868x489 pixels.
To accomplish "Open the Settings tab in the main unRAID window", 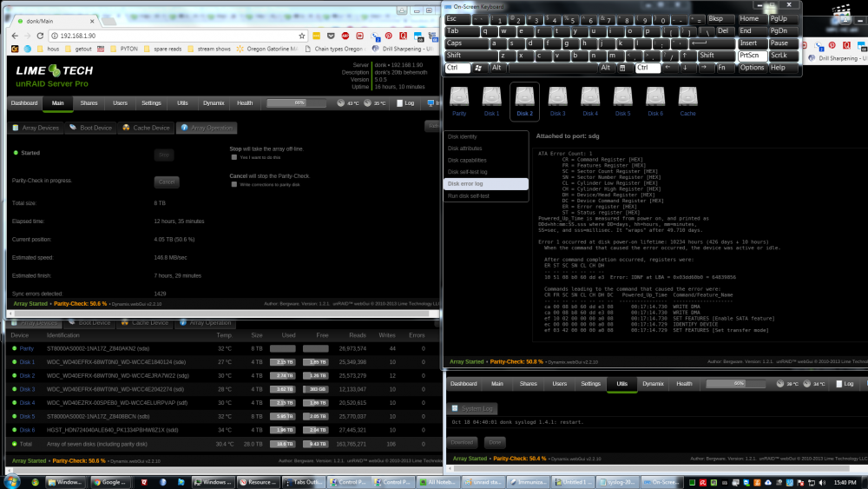I will 151,103.
